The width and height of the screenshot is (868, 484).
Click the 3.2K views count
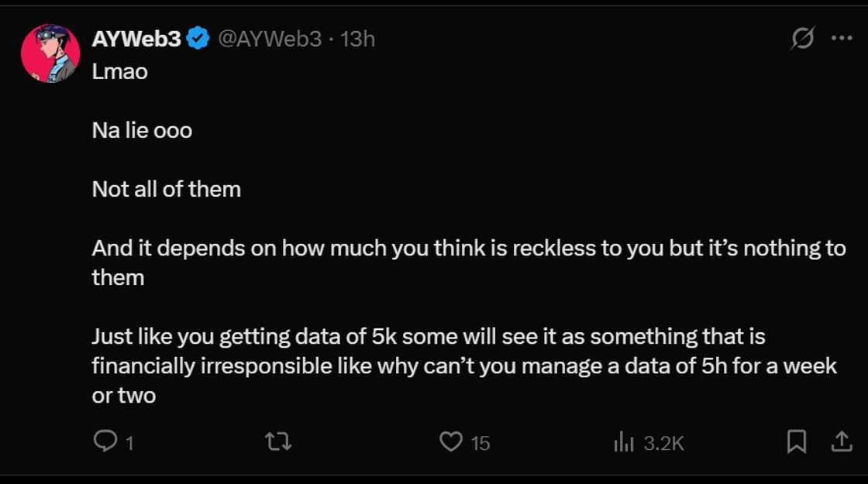coord(663,443)
